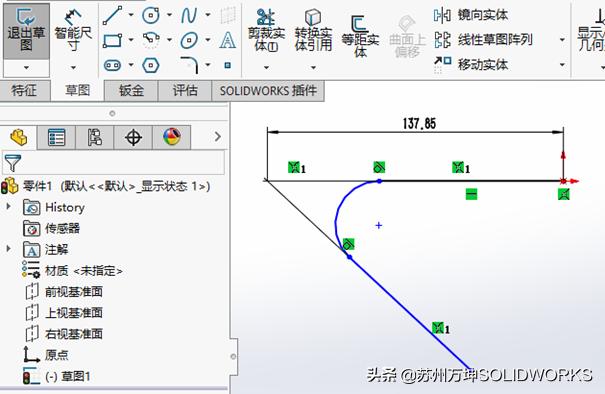This screenshot has height=394, width=605.
Task: Select 前视基准面 (Front Plane)
Action: 64,292
